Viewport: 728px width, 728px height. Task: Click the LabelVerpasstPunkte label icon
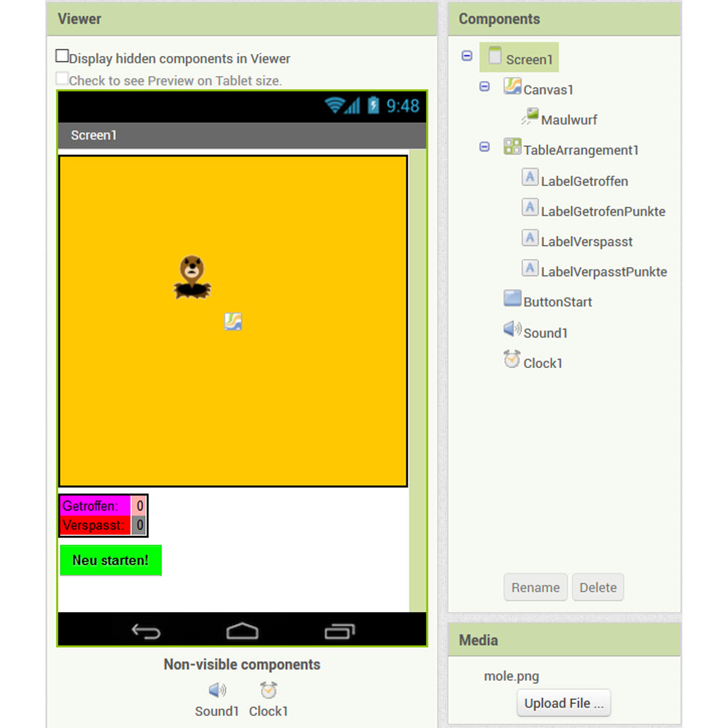[530, 268]
